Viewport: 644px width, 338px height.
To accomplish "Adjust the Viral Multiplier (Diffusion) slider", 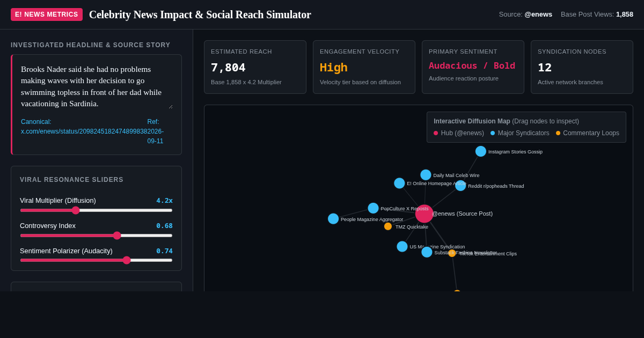I will pos(96,210).
